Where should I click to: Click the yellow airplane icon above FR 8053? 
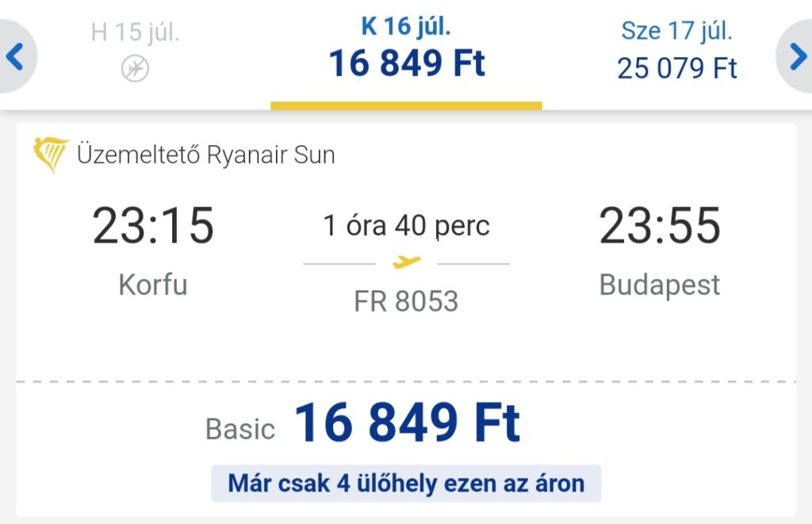coord(407,262)
